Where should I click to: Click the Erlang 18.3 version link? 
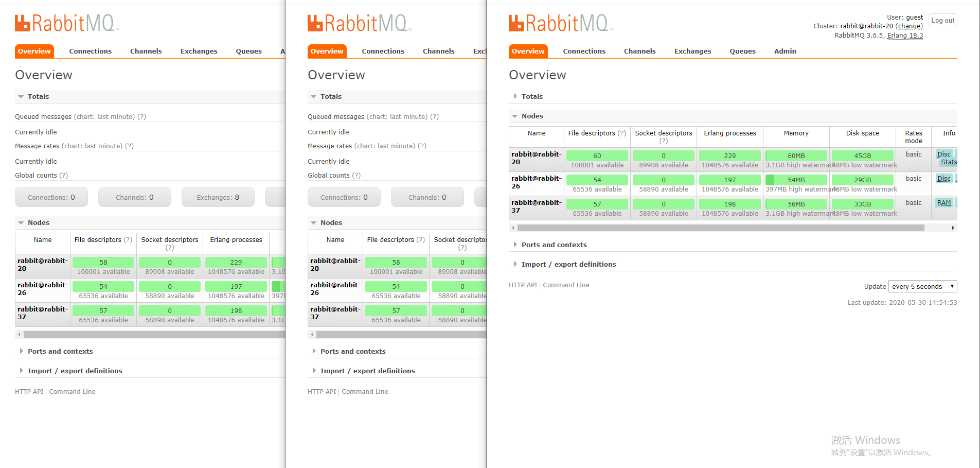905,36
